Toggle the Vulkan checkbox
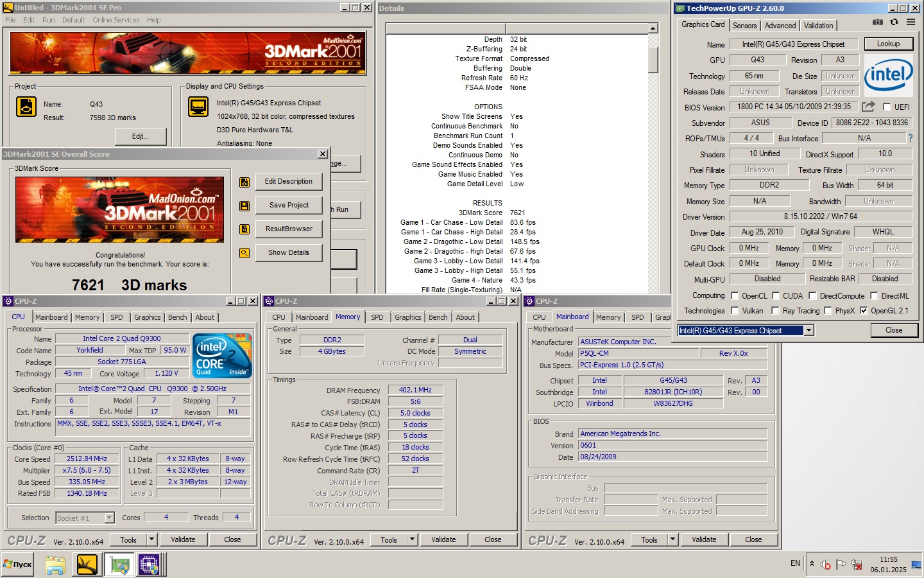The image size is (924, 578). pos(735,310)
